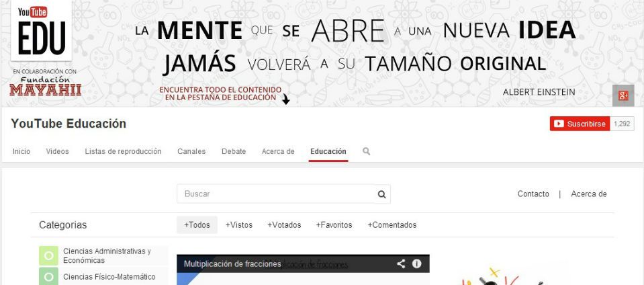Image resolution: width=644 pixels, height=285 pixels.
Task: Filter videos by +Votados
Action: click(284, 225)
